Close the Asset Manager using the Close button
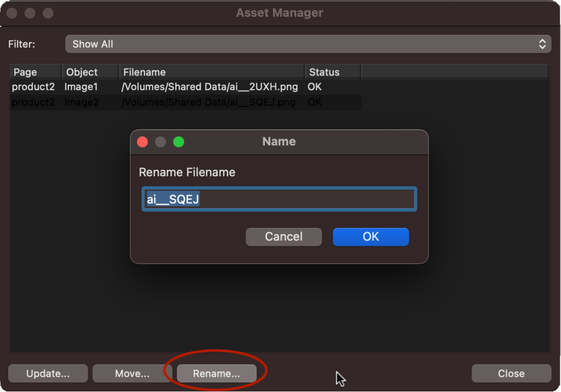Viewport: 561px width, 392px height. (x=511, y=374)
